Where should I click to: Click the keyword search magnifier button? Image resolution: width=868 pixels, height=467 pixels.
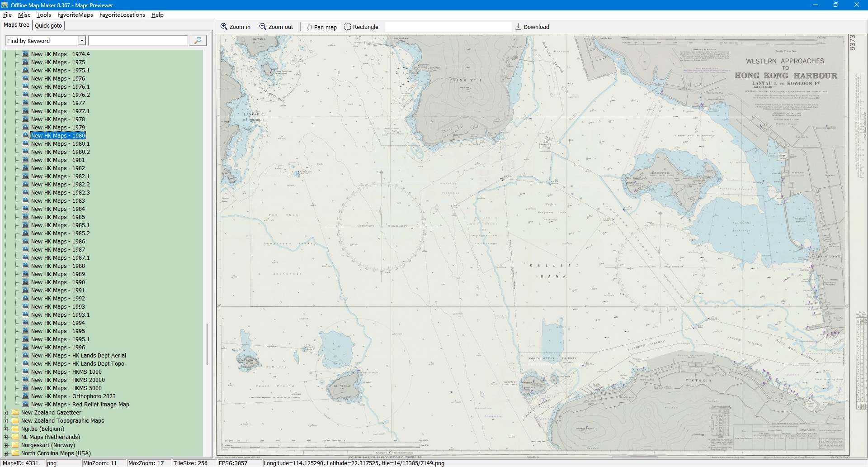(x=198, y=41)
